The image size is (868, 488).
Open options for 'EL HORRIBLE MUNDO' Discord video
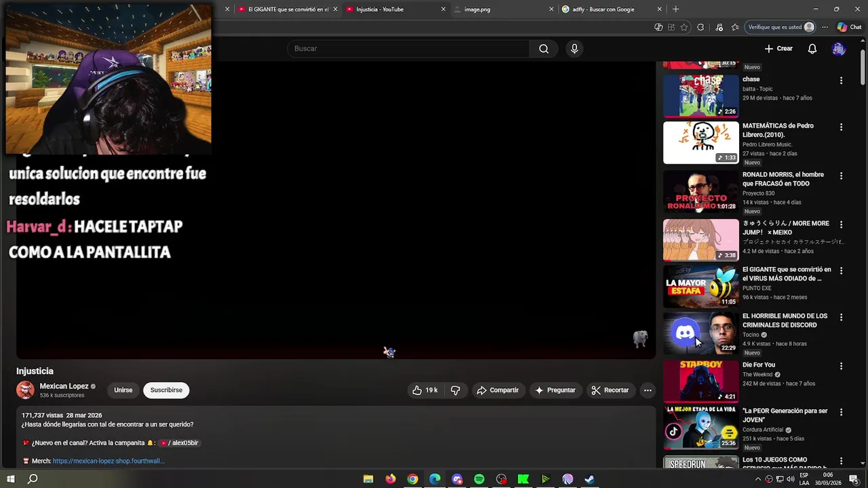click(x=841, y=318)
